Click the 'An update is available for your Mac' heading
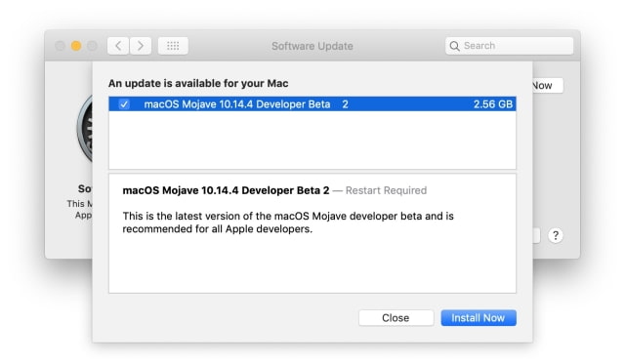Image resolution: width=625 pixels, height=364 pixels. pos(198,83)
